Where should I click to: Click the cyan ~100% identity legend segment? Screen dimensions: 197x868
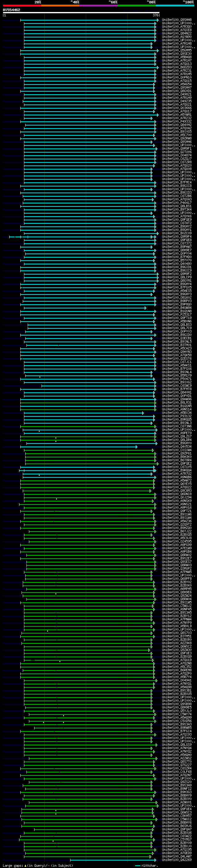175,6
